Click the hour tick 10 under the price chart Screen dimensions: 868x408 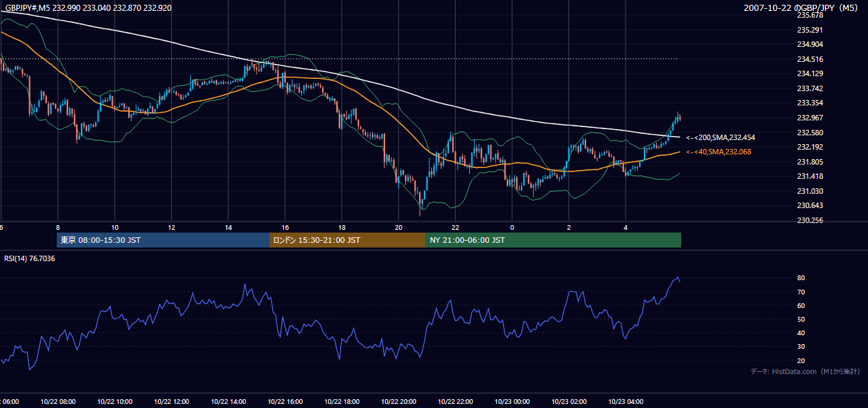tap(115, 227)
